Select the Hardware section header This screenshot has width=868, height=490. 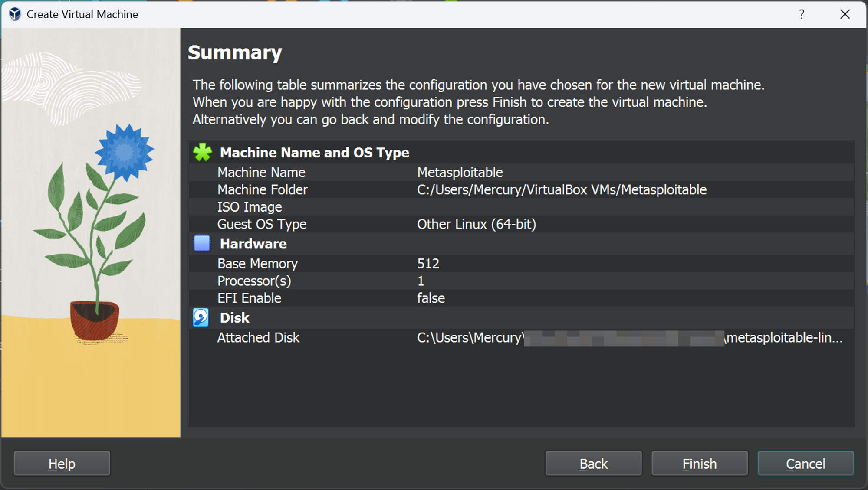tap(253, 244)
